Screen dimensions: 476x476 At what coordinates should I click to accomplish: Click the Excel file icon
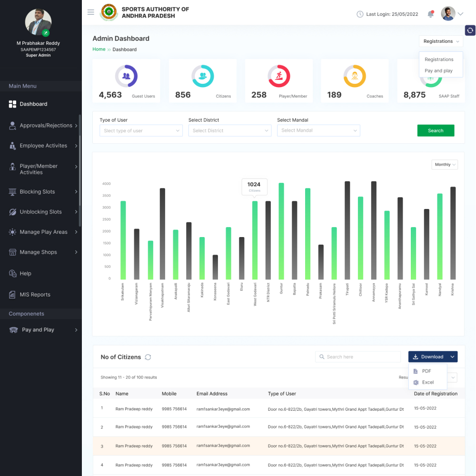pyautogui.click(x=416, y=383)
